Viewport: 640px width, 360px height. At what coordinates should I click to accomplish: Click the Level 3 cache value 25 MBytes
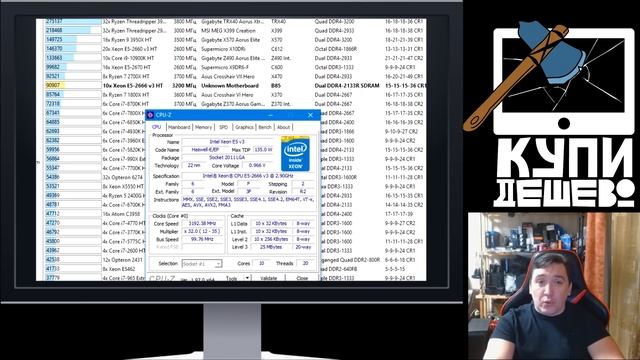271,247
